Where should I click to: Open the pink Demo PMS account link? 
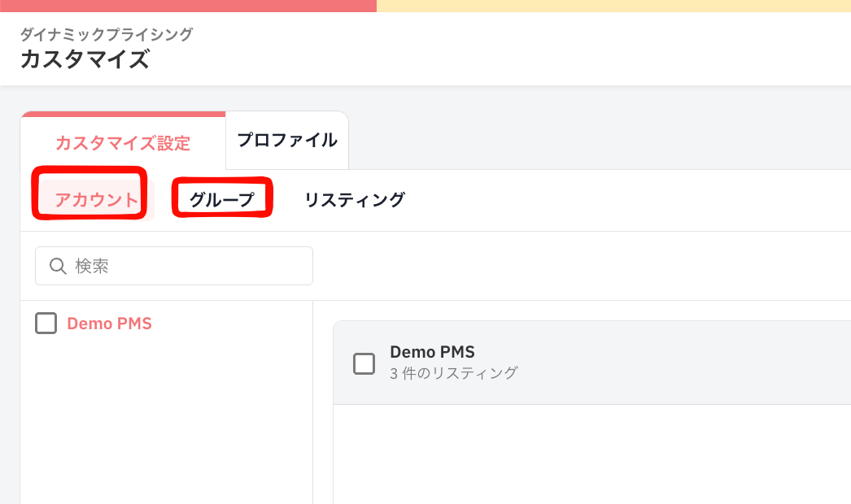(109, 324)
